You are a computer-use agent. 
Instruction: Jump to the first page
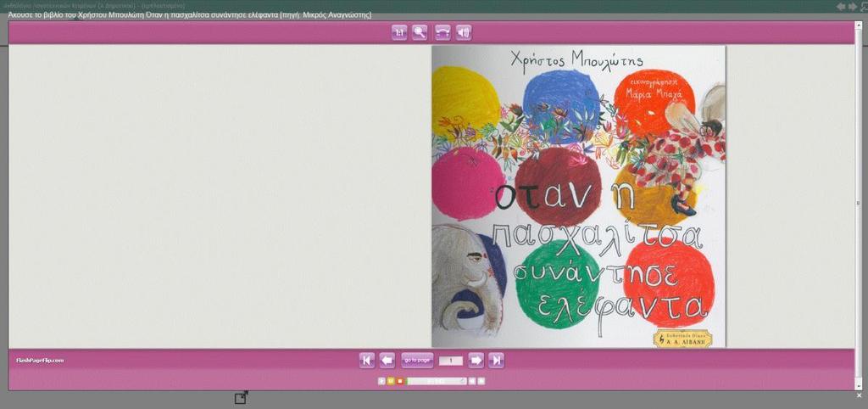point(366,361)
